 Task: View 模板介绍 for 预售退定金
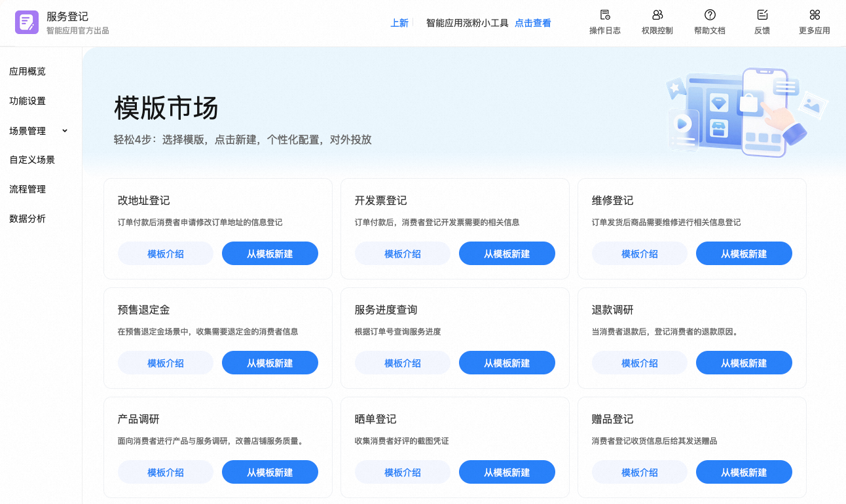(x=165, y=363)
